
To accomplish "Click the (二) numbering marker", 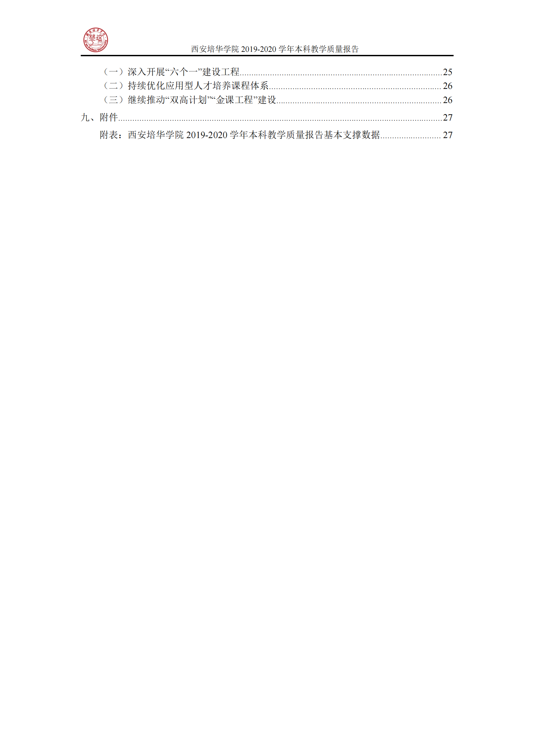I will click(x=113, y=86).
